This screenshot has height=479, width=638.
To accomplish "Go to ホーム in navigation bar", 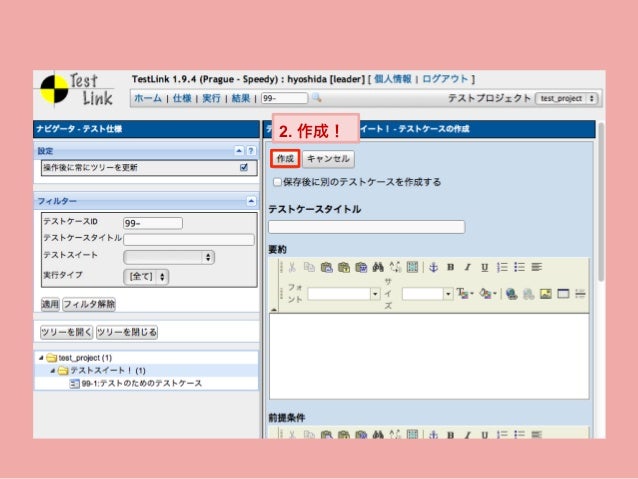I will [148, 98].
